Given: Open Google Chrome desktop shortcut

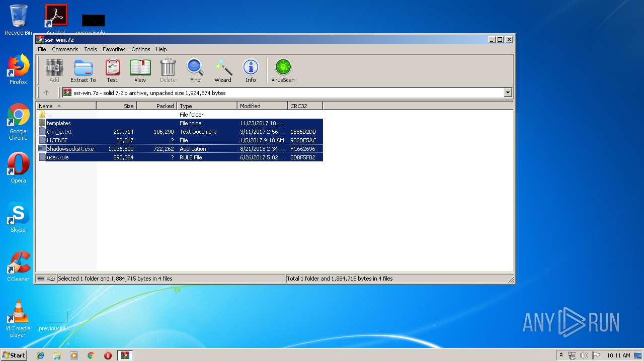Looking at the screenshot, I should click(18, 122).
